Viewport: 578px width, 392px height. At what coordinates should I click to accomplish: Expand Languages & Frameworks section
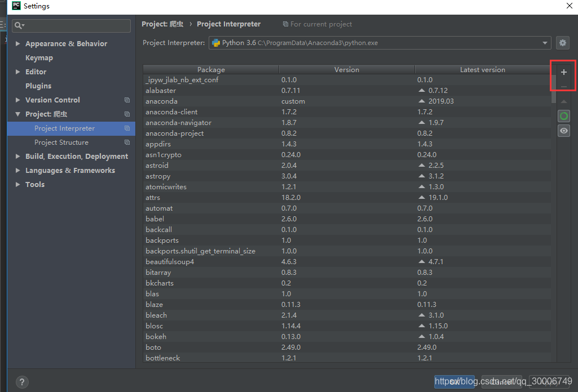17,170
